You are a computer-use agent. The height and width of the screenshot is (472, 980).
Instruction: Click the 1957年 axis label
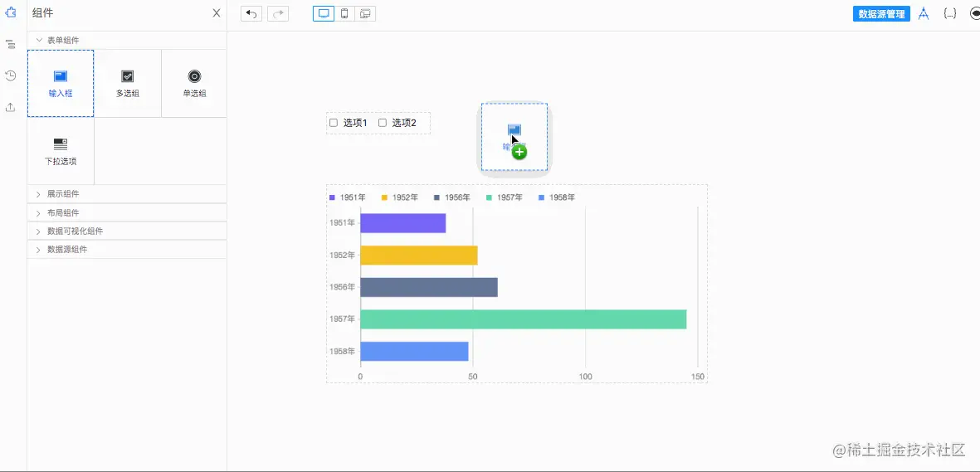[x=343, y=319]
